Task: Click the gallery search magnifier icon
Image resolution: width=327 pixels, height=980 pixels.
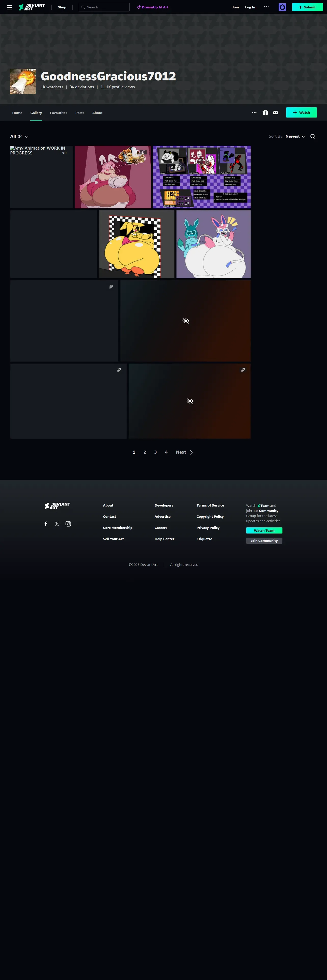Action: pos(313,137)
